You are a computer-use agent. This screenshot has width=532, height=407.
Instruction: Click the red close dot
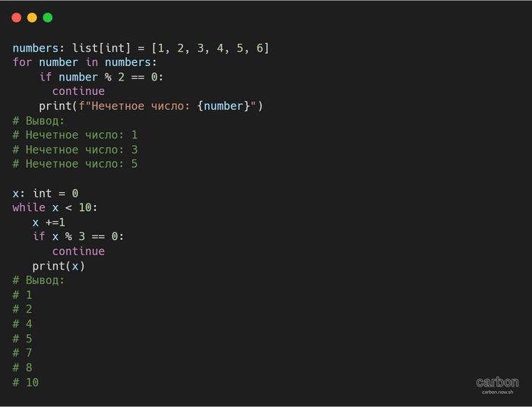(x=16, y=17)
